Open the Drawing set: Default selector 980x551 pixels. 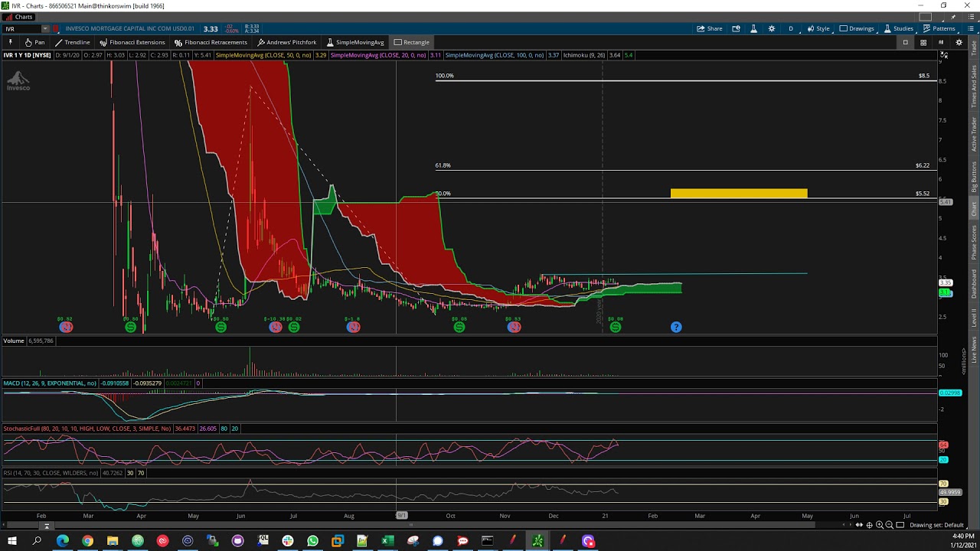[x=936, y=525]
